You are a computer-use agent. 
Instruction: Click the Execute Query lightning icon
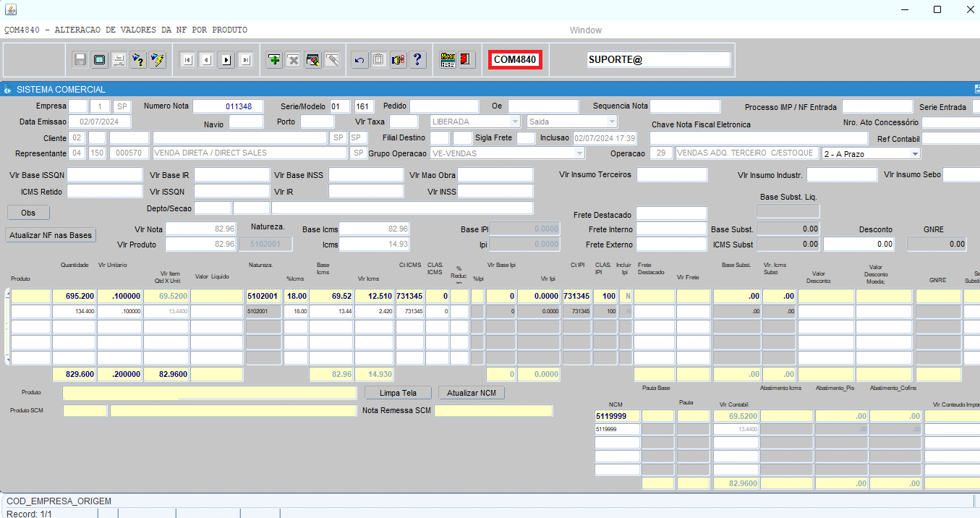(158, 60)
